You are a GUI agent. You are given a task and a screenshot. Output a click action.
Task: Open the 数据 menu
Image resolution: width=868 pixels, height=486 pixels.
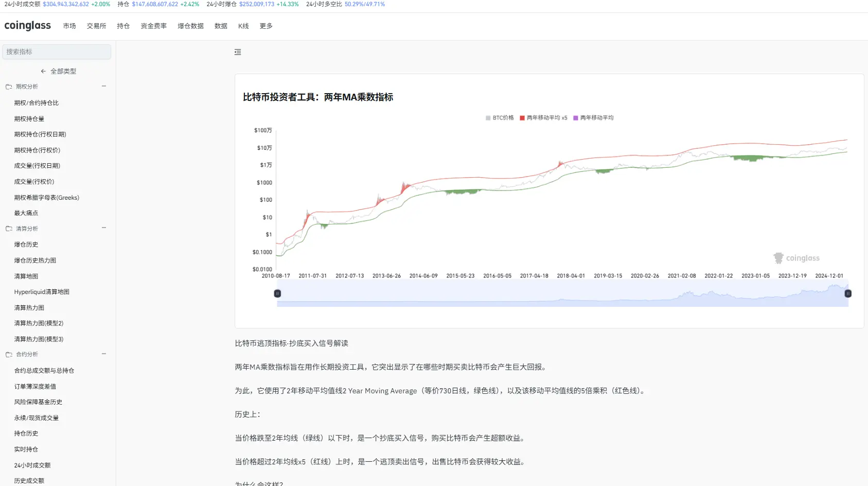[x=221, y=26]
